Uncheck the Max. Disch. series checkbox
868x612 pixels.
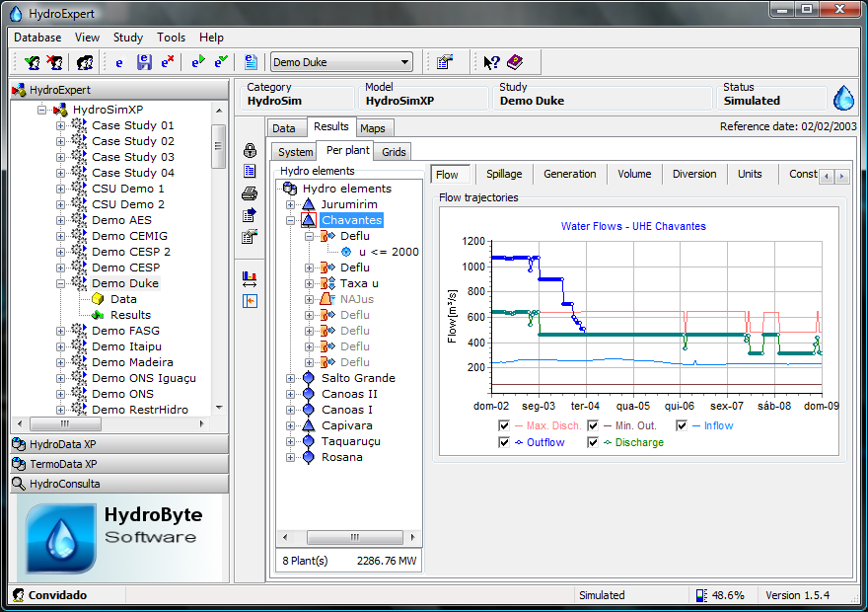pyautogui.click(x=504, y=425)
